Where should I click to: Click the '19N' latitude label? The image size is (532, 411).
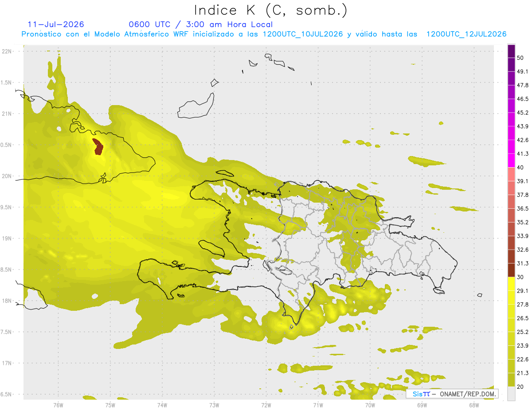7,239
